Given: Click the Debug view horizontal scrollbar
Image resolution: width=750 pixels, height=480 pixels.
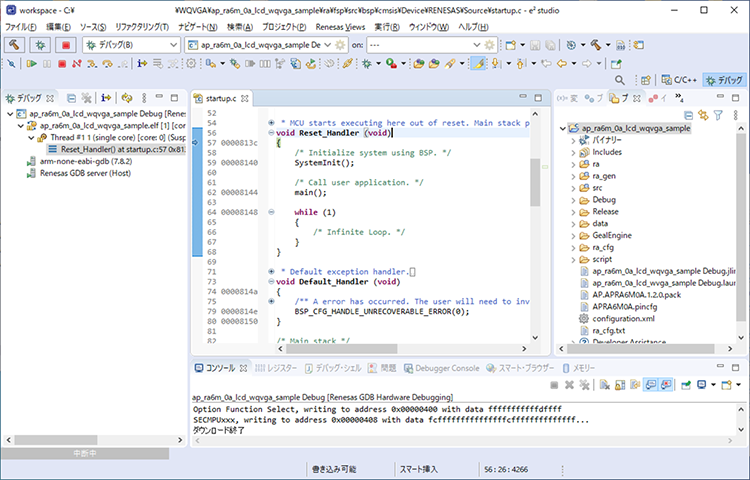Looking at the screenshot, I should click(56, 440).
